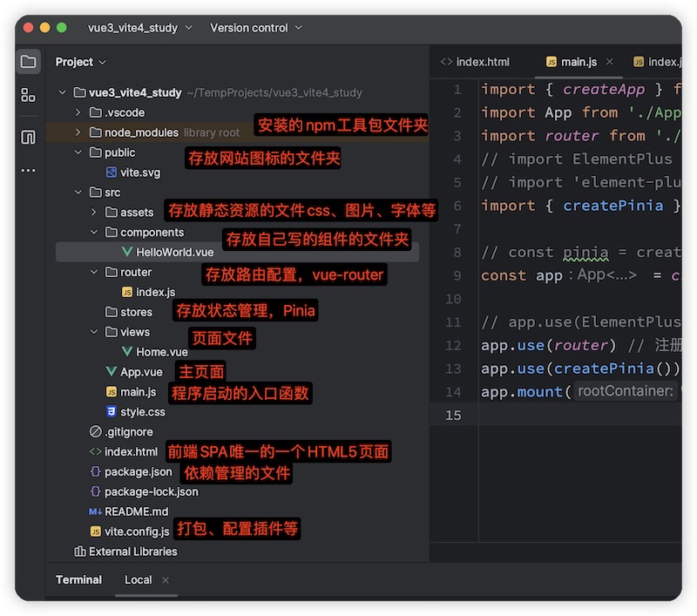Click the External Libraries icon
697x616 pixels.
(x=80, y=552)
